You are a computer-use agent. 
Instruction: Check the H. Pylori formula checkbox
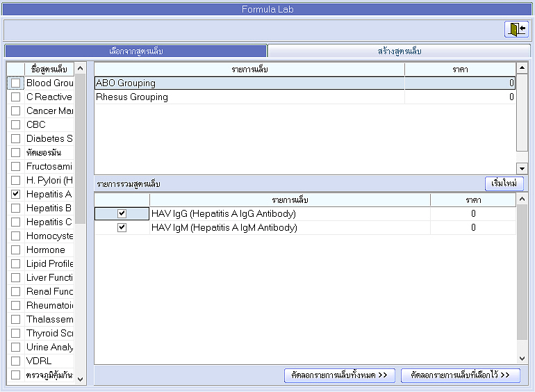16,180
